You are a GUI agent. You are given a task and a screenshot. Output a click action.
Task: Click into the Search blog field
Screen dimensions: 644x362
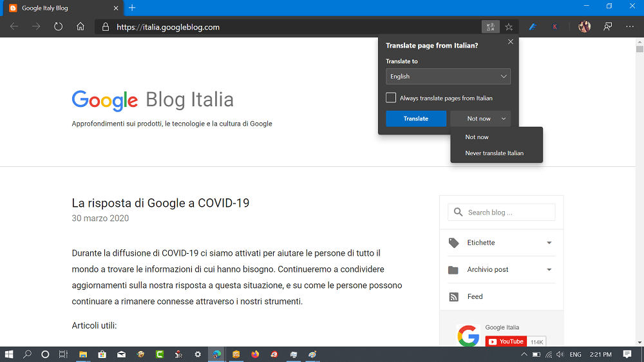tap(502, 213)
